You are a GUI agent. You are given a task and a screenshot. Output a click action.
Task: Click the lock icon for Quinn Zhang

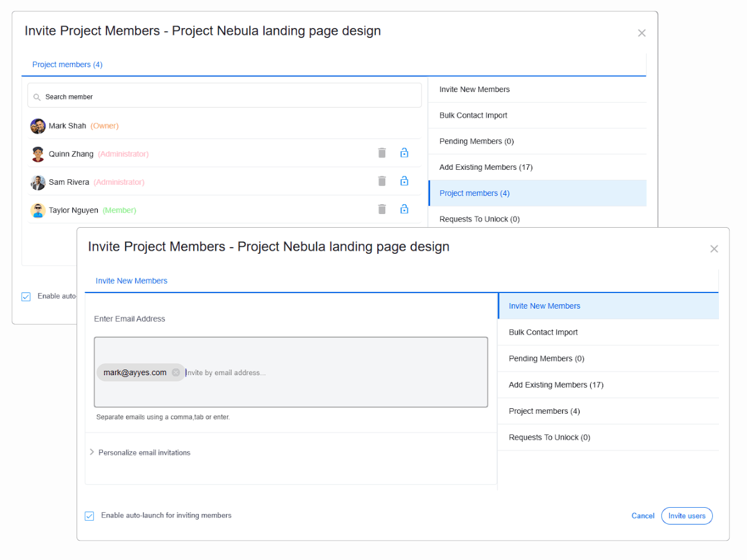point(404,152)
